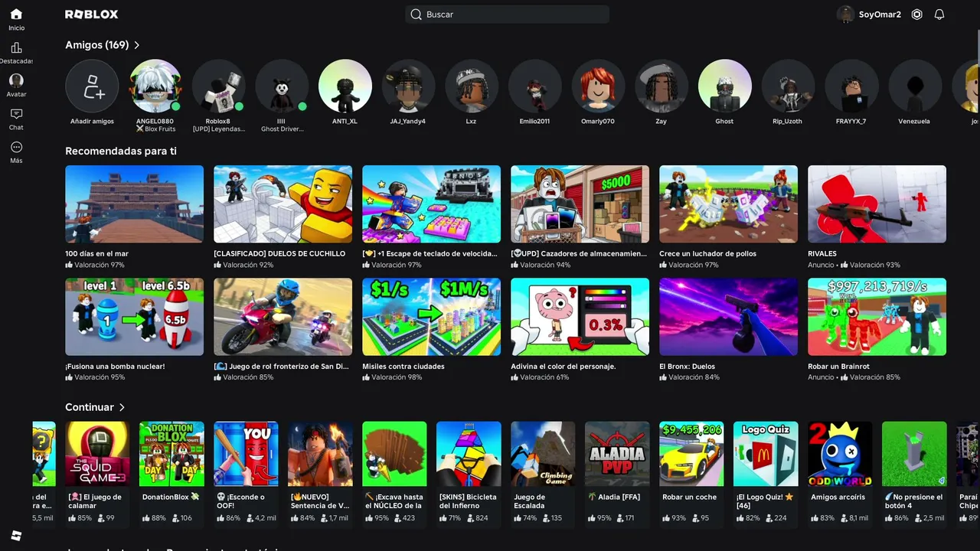
Task: Open the San Diego border roleplay game
Action: point(283,317)
